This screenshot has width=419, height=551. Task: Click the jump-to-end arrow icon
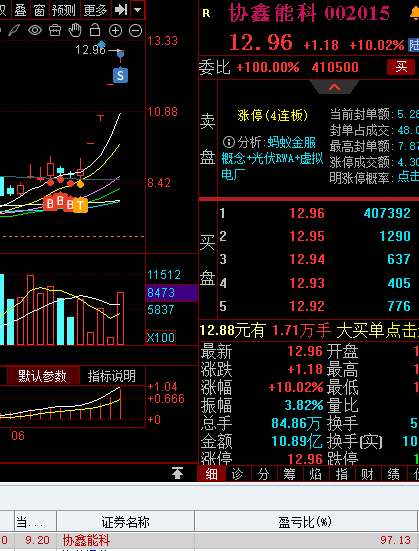[x=121, y=10]
